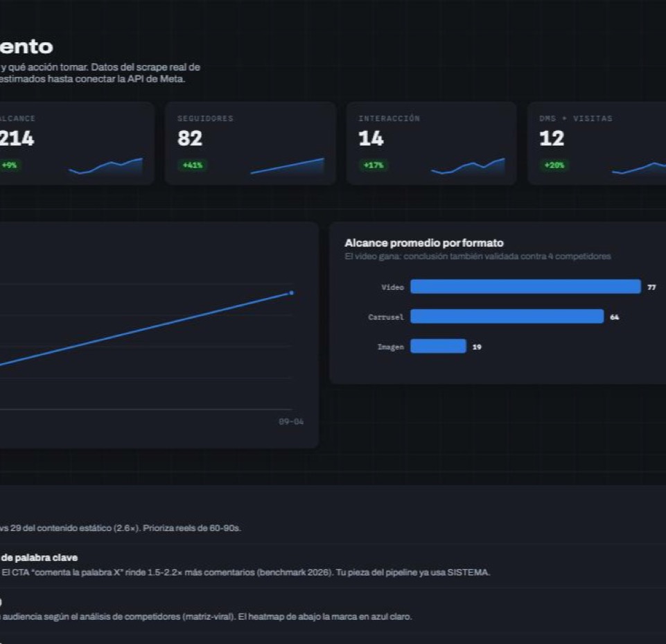Screen dimensions: 666x644
Task: Select the 'Datos del scrape real de' line
Action: click(100, 67)
